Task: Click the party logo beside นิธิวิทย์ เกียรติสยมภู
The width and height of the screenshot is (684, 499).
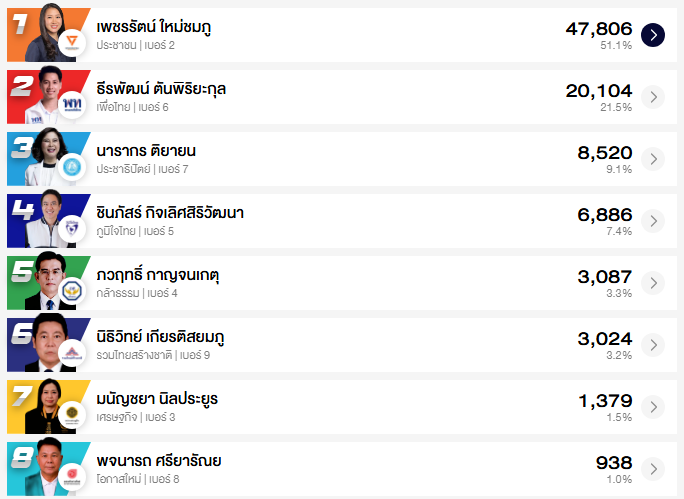Action: 72,353
